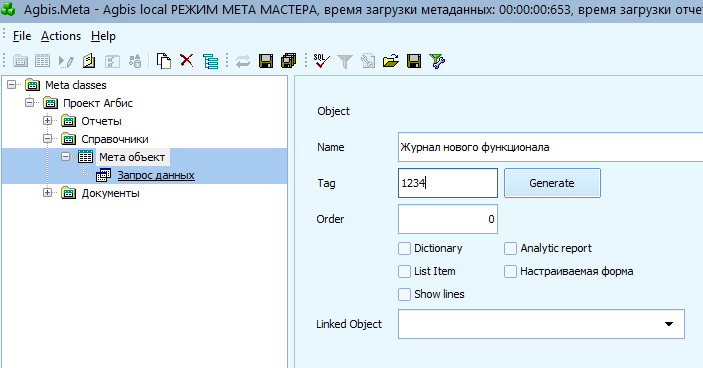This screenshot has height=368, width=703.
Task: Select the Проект Агбис node label
Action: click(98, 103)
